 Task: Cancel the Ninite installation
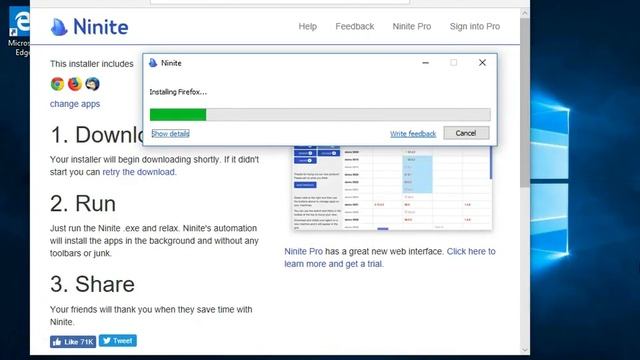coord(466,133)
